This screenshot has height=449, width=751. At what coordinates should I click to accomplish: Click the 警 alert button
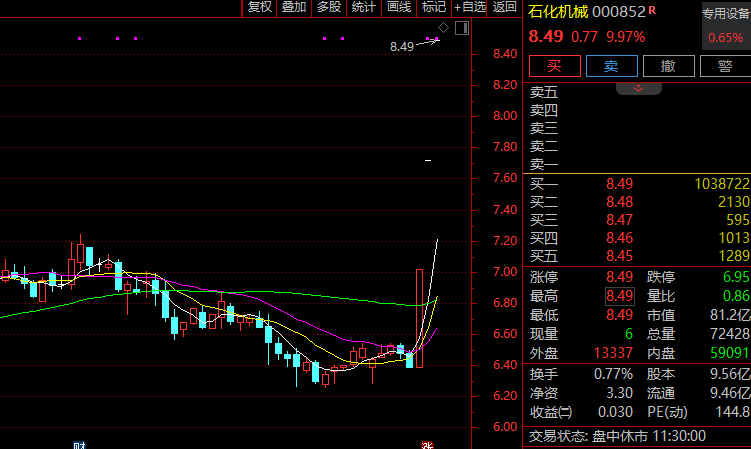pyautogui.click(x=723, y=66)
